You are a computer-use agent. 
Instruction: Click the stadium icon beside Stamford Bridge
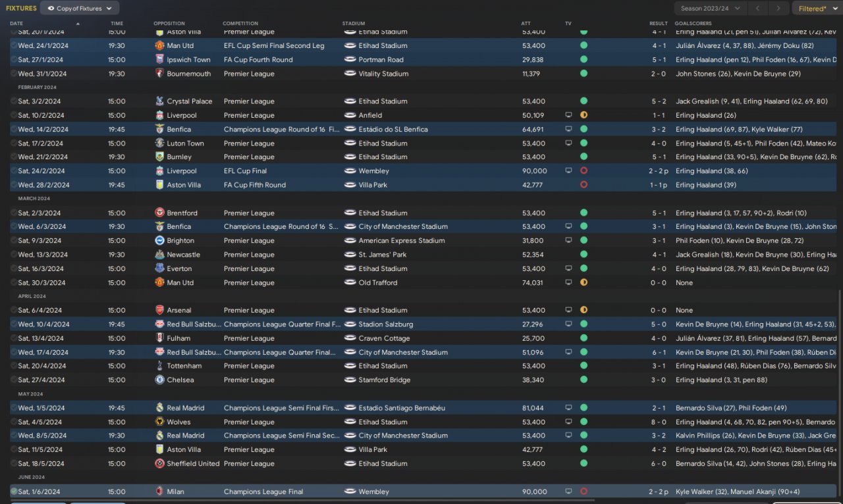(350, 380)
